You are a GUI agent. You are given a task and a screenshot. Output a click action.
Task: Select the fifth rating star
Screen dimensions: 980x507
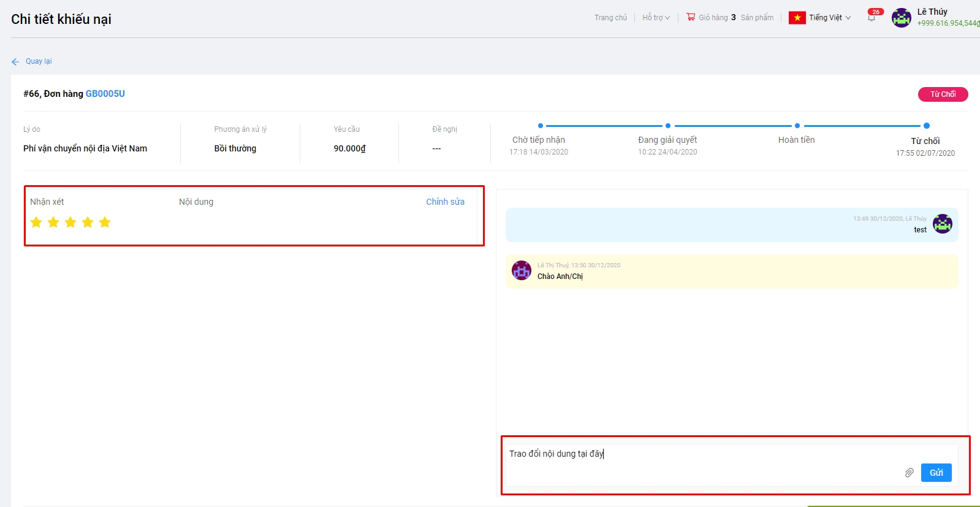105,222
